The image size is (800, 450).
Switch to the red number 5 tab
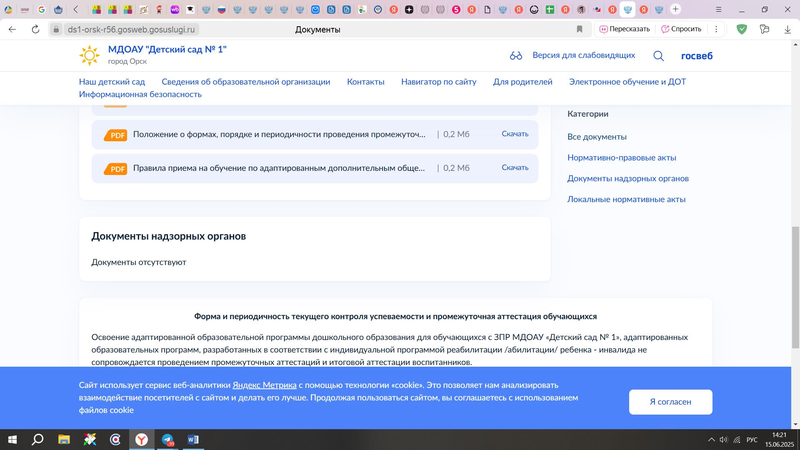(456, 9)
